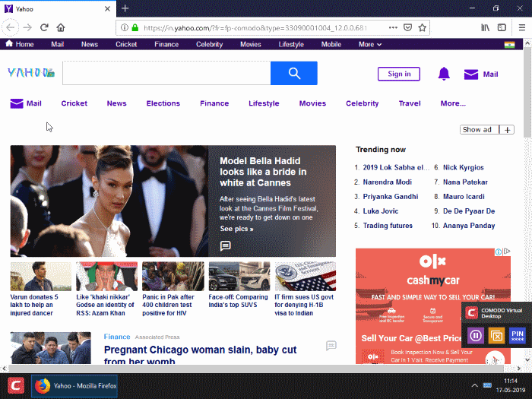The image size is (532, 399).
Task: Open comments icon on Bella Hadid story
Action: tap(225, 245)
